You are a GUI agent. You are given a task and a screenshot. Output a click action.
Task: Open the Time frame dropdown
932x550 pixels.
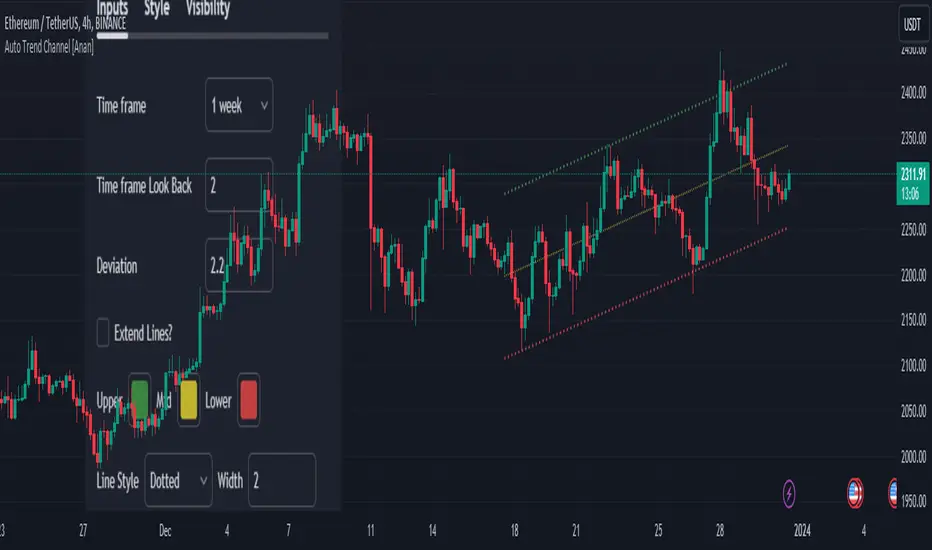(x=239, y=105)
